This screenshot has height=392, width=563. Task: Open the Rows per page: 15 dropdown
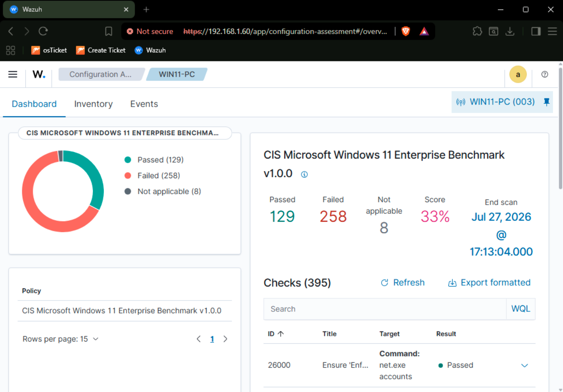(x=61, y=339)
